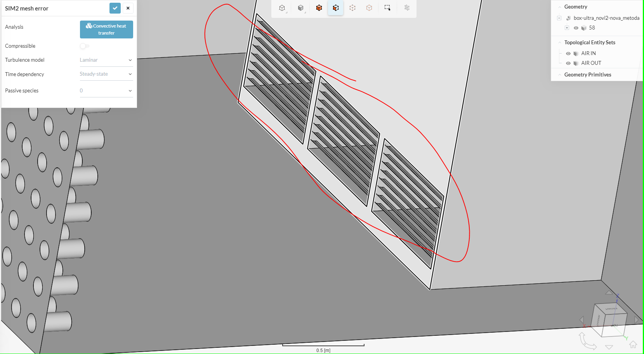Collapse the Topological Entity Sets section caret
This screenshot has width=644, height=354.
coord(559,43)
